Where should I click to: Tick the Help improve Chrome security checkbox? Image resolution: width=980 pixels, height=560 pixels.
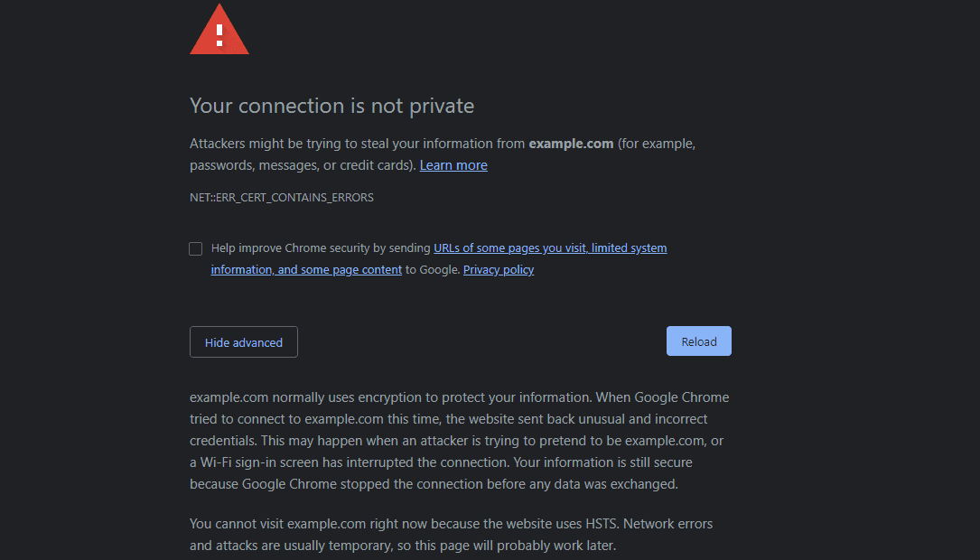pyautogui.click(x=195, y=248)
